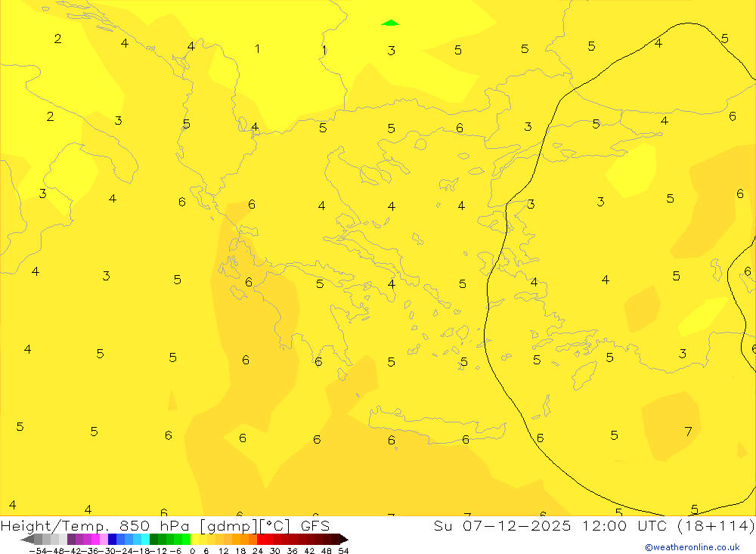Pick the dark blue swatch above the -30 label
The width and height of the screenshot is (756, 554).
pyautogui.click(x=112, y=540)
